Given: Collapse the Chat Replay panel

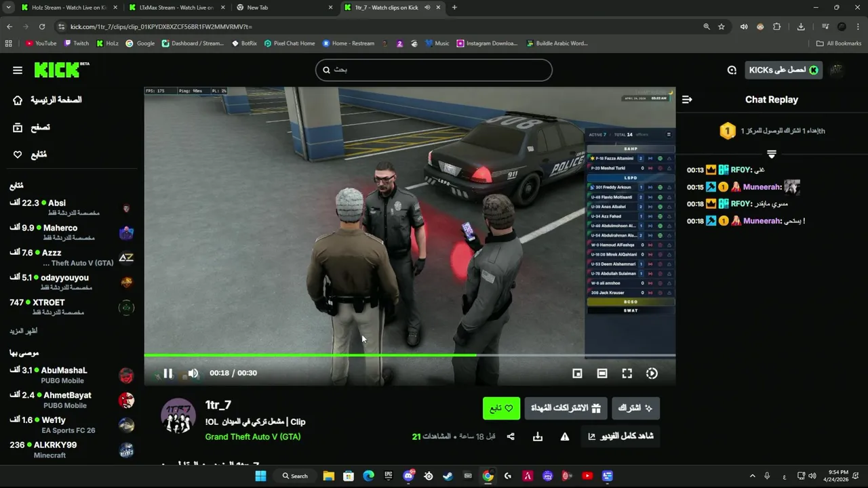Looking at the screenshot, I should point(687,100).
